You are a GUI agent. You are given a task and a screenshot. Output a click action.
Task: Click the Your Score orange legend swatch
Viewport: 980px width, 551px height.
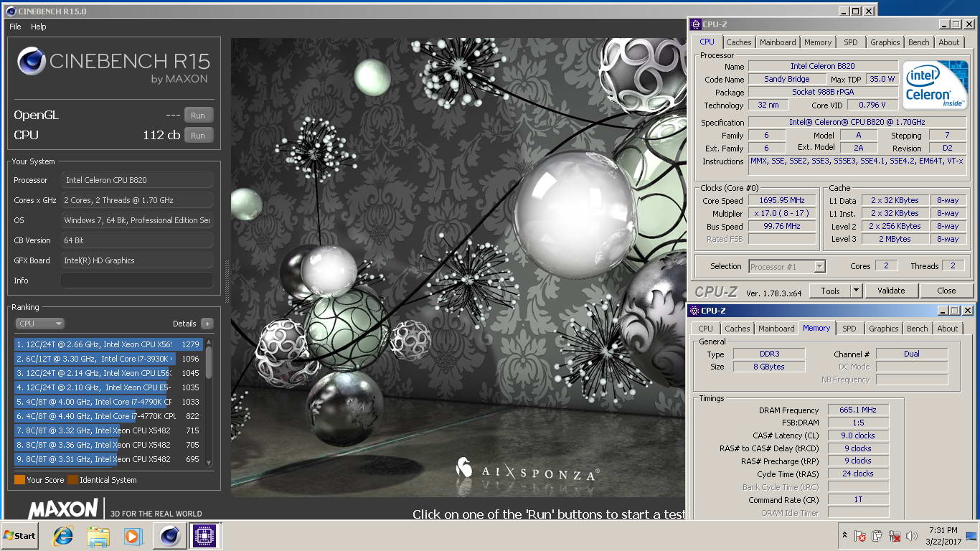(x=19, y=480)
